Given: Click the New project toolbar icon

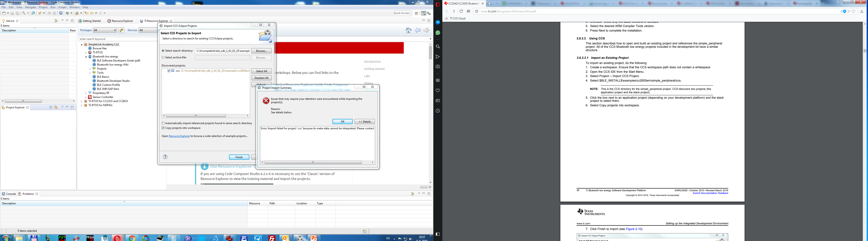Looking at the screenshot, I should pos(4,13).
